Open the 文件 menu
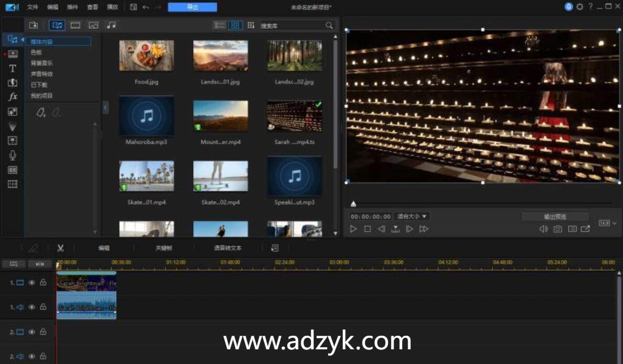Image resolution: width=623 pixels, height=364 pixels. 32,7
